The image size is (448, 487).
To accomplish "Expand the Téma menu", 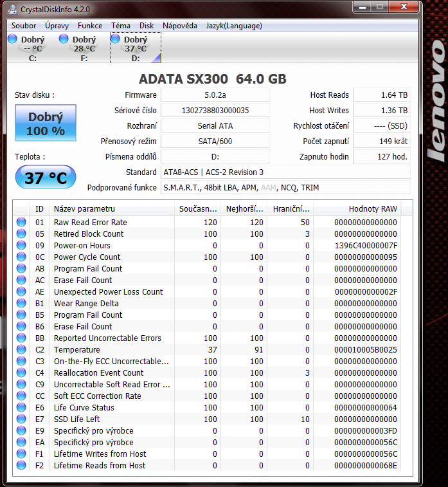I will [x=121, y=26].
